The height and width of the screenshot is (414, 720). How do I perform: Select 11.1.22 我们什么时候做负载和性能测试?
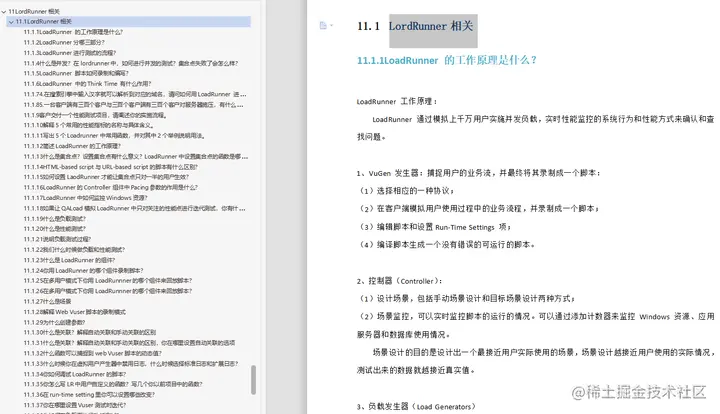tap(74, 250)
